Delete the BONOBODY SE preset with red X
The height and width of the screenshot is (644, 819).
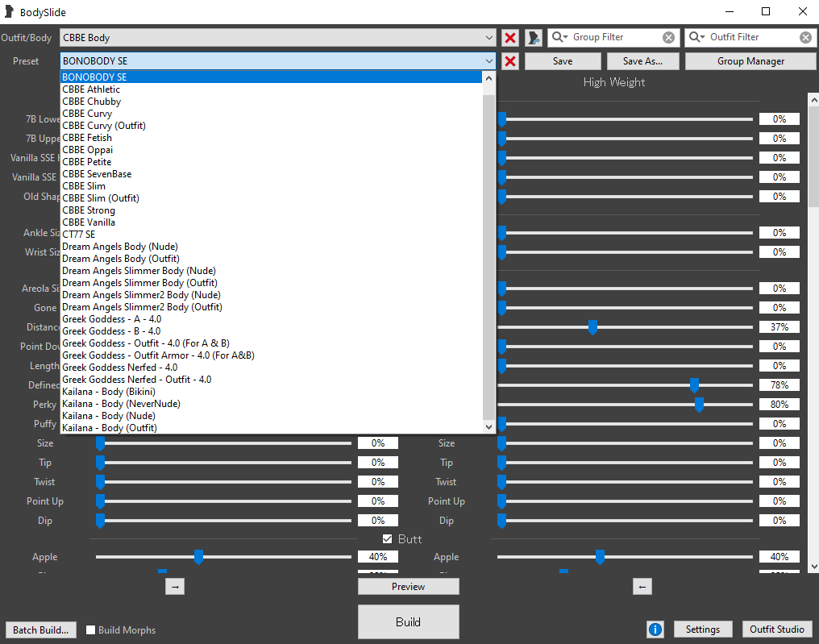[510, 61]
